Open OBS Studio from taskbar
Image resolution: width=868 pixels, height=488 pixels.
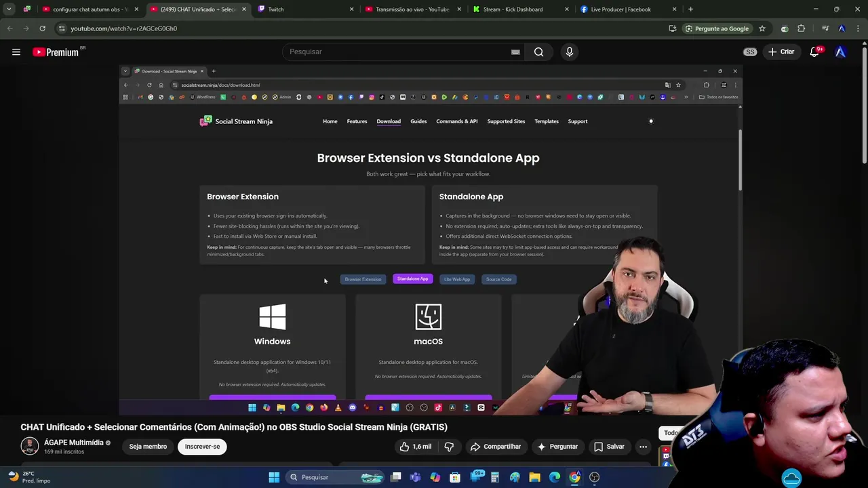tap(595, 477)
